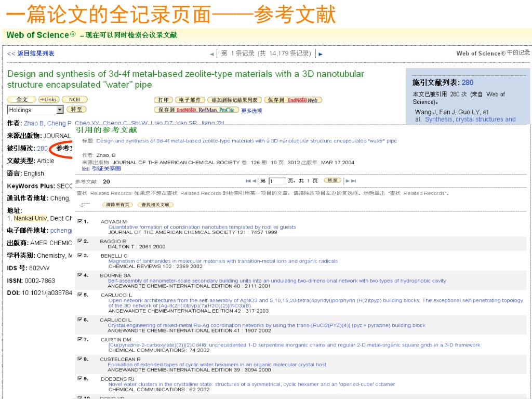Open author Zhao B link
This screenshot has height=399, width=532.
tap(34, 123)
